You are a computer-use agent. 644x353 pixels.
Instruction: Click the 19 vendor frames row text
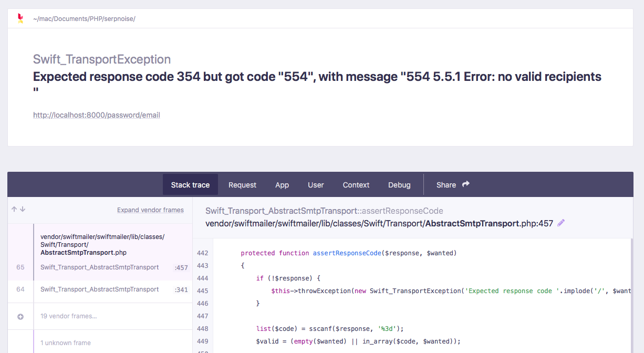(69, 316)
